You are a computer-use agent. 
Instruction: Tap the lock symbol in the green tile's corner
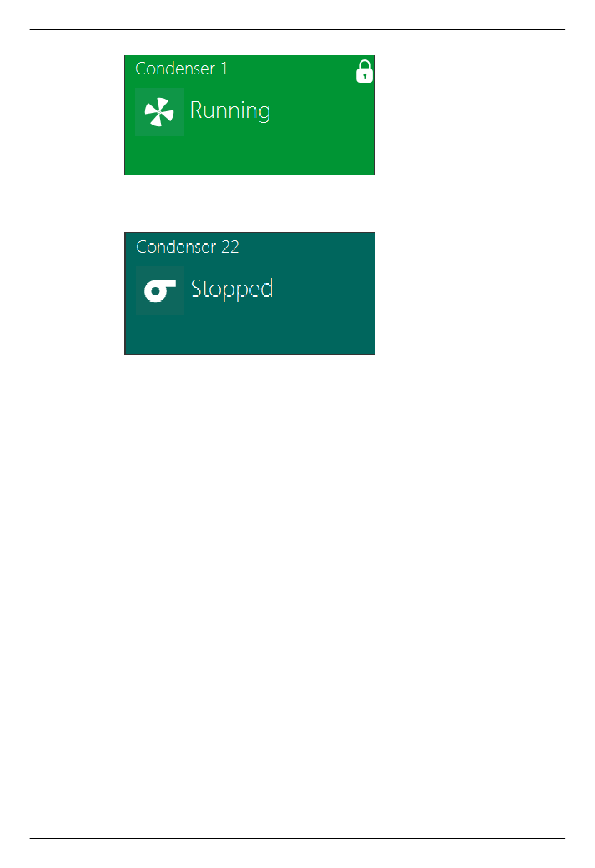click(x=365, y=71)
